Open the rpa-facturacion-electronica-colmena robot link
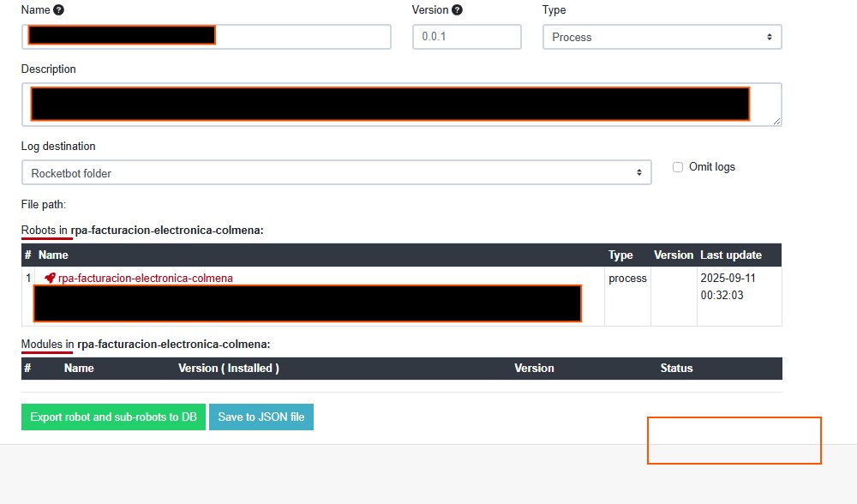857x504 pixels. [146, 279]
